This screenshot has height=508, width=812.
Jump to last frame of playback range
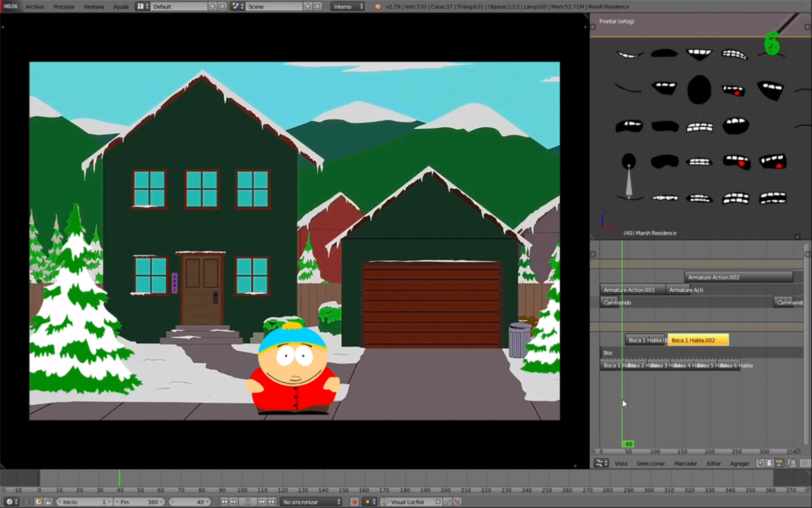click(x=272, y=502)
